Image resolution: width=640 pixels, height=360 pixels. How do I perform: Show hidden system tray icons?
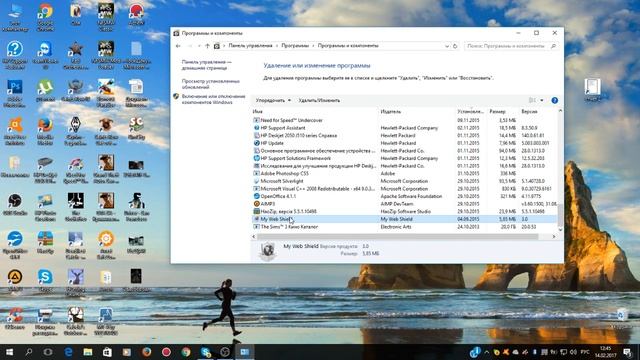[x=487, y=352]
